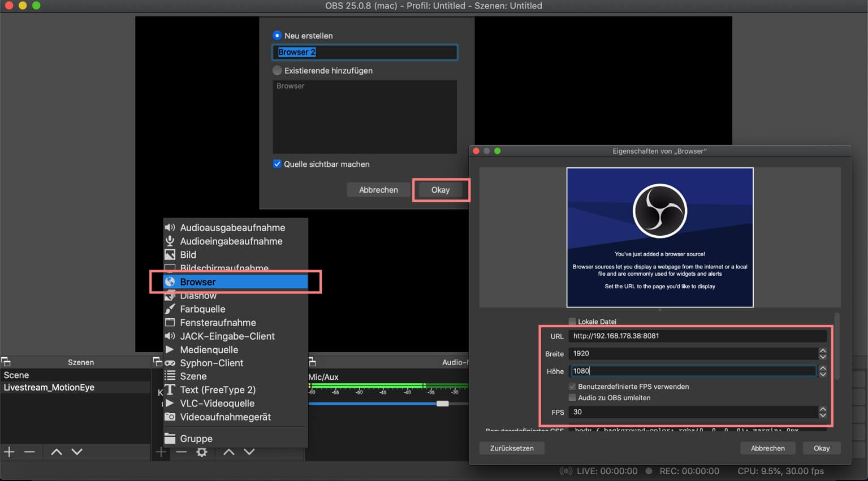Select Audioeingabeaufnahme source type

coord(235,241)
